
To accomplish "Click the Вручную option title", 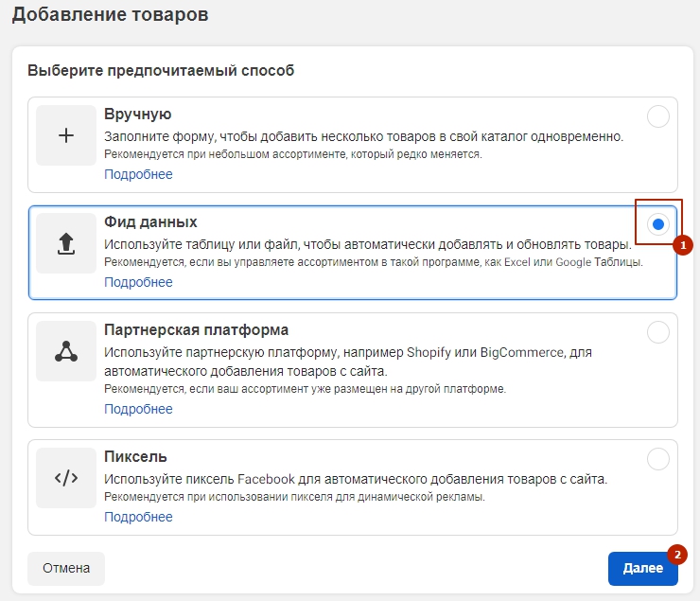I will tap(137, 115).
